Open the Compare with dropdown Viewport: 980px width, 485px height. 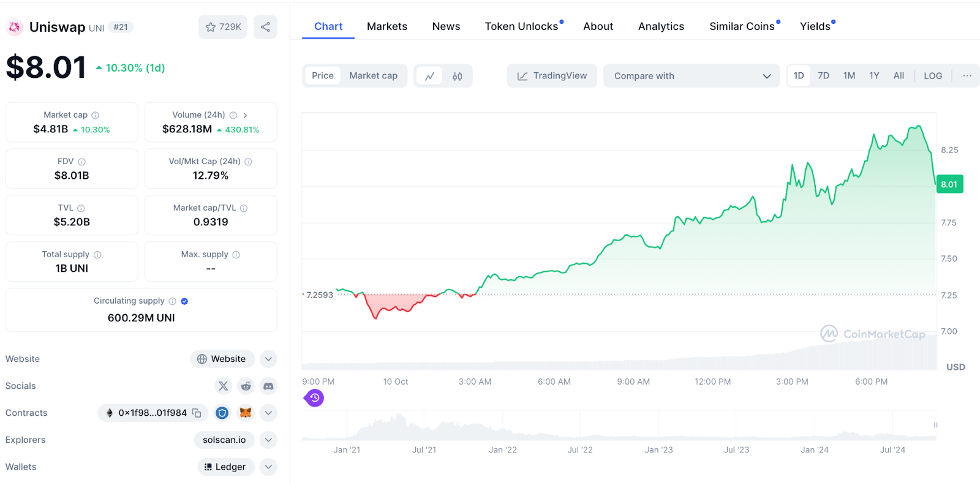pyautogui.click(x=692, y=76)
